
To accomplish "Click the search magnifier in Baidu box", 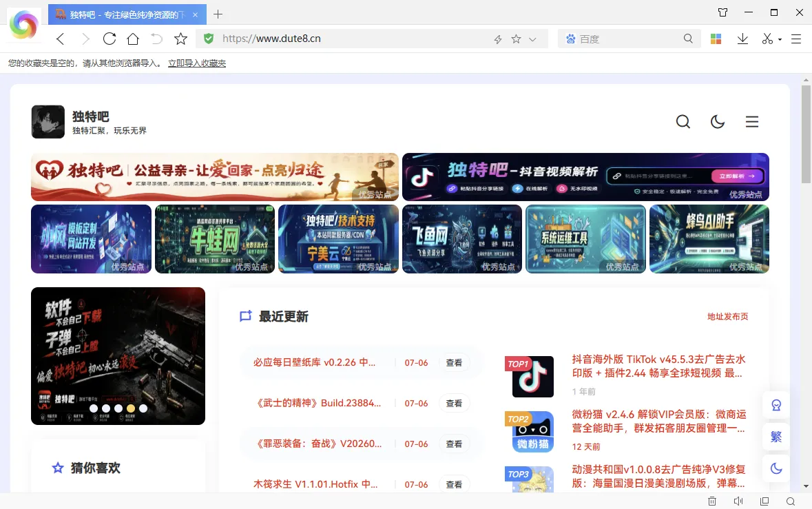I will (x=688, y=39).
